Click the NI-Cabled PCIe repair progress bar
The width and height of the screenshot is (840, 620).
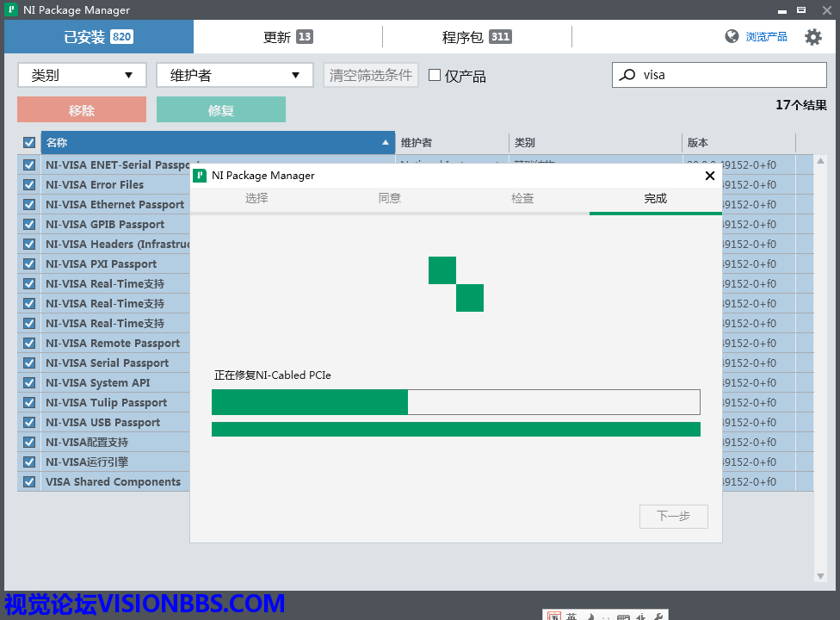pos(455,402)
